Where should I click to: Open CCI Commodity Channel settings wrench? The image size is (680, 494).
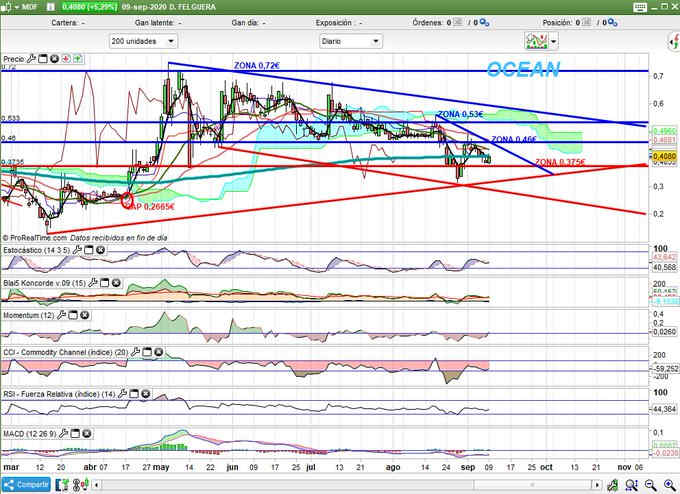(x=135, y=352)
